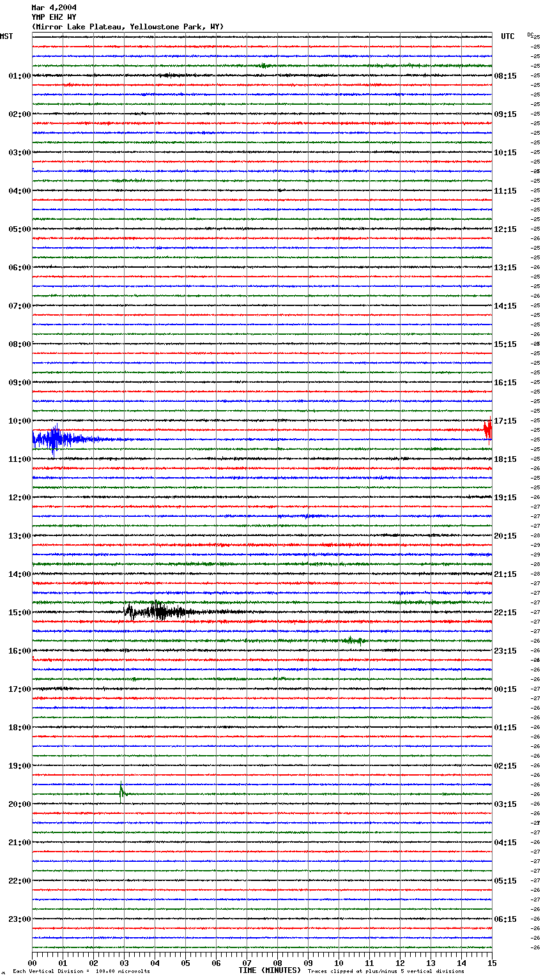The width and height of the screenshot is (543, 980).
Task: Select the "19:00" MST hour label
Action: (20, 766)
